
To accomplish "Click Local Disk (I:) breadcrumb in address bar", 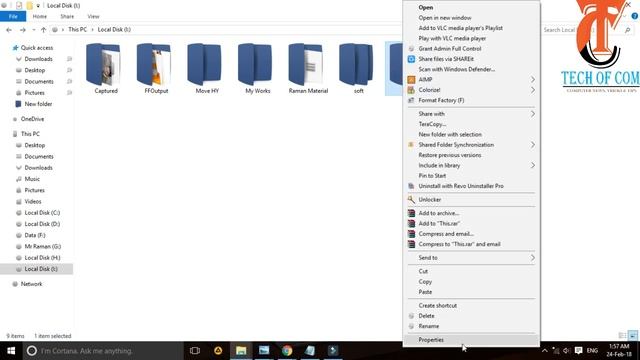I will pos(114,29).
